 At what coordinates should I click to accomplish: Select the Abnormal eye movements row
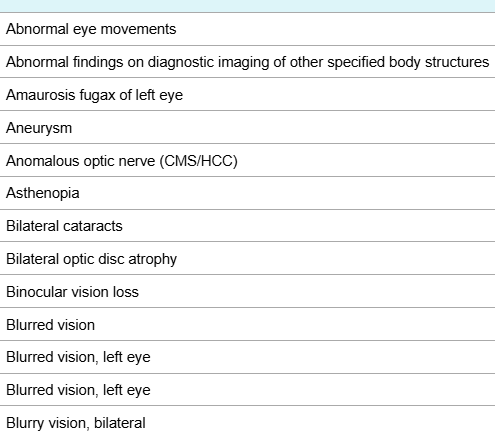pos(247,29)
